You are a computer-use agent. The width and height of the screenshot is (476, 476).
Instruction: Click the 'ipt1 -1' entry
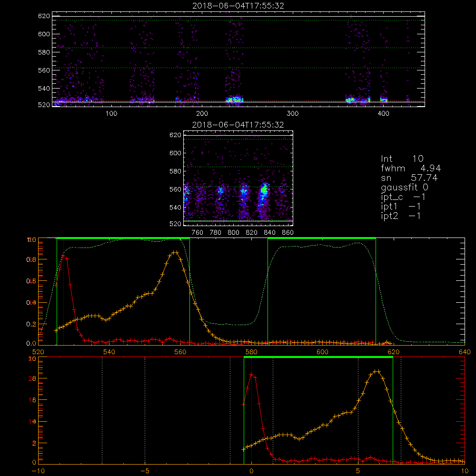point(401,207)
